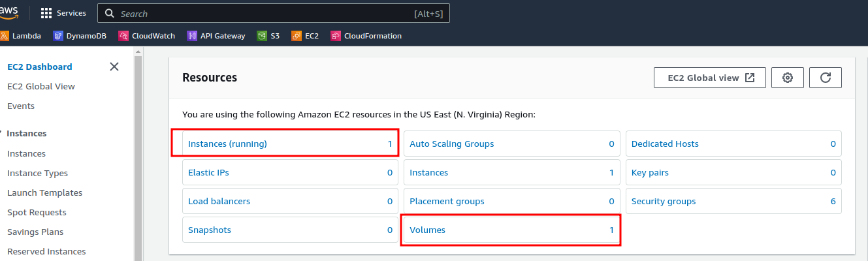The height and width of the screenshot is (261, 868).
Task: Refresh the Resources panel
Action: click(x=826, y=78)
